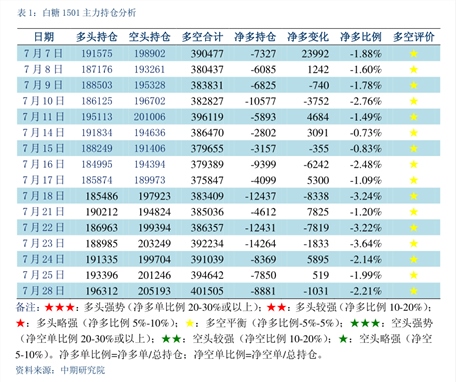Click the three red stars in the 备注 note
Screen dimensions: 456x382
(x=60, y=307)
